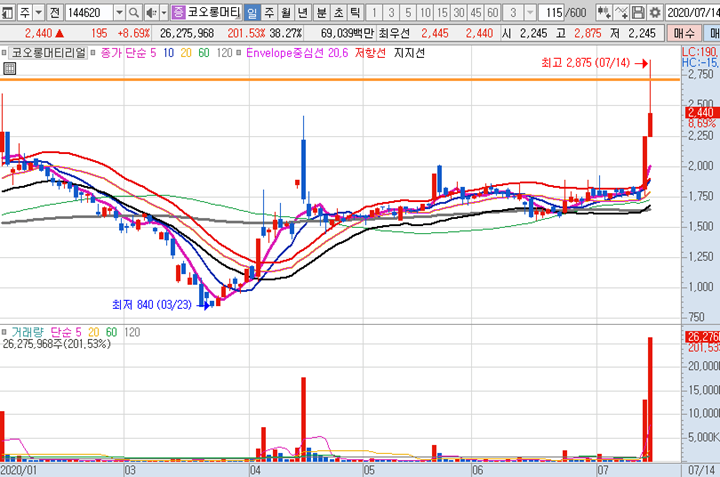This screenshot has width=720, height=477.
Task: Click the Envelope중심선 20,6 indicator label
Action: click(x=297, y=53)
